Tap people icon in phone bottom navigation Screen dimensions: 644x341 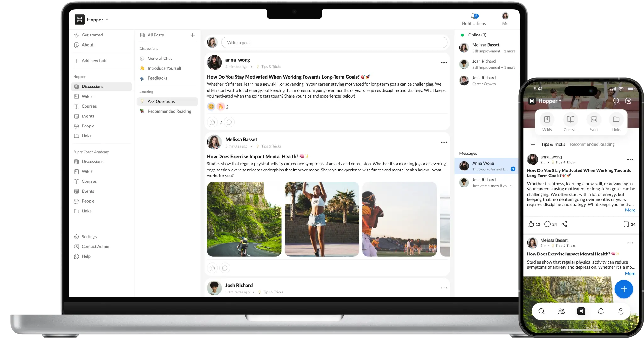561,311
